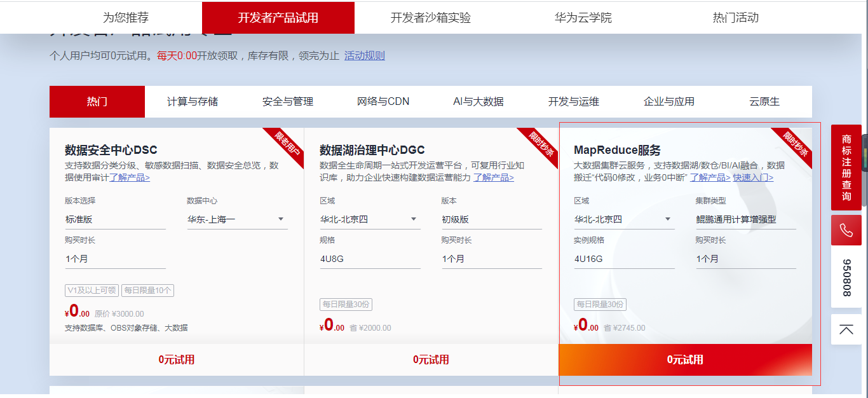868x398 pixels.
Task: Click the 初级版 version field in DGC
Action: (x=492, y=219)
